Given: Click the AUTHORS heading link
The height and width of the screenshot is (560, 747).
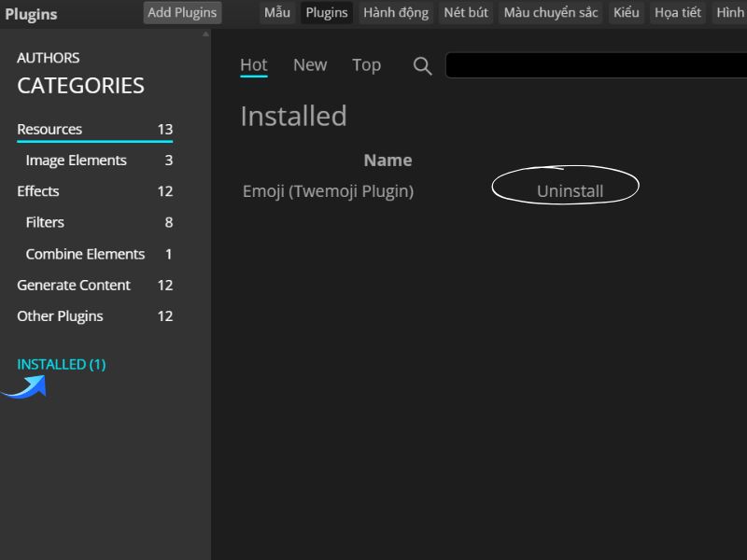Looking at the screenshot, I should point(49,58).
